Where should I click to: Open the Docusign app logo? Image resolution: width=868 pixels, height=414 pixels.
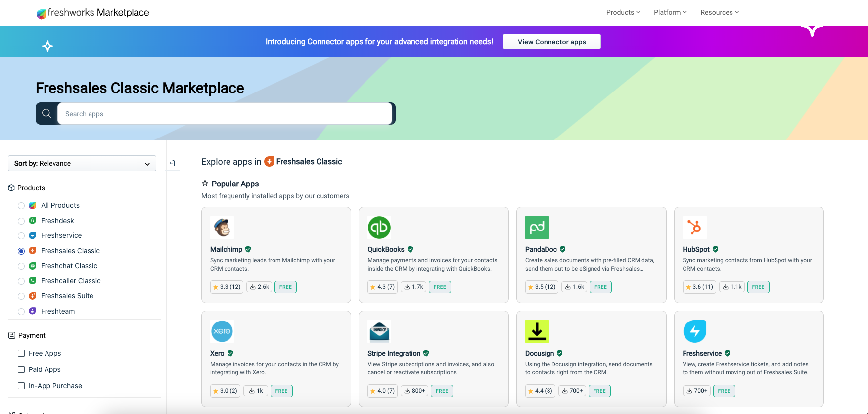[x=537, y=331]
